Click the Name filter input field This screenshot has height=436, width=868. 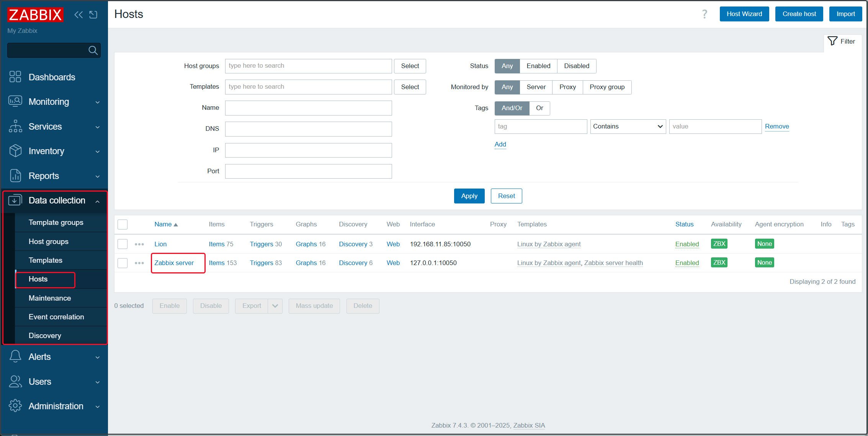[308, 108]
